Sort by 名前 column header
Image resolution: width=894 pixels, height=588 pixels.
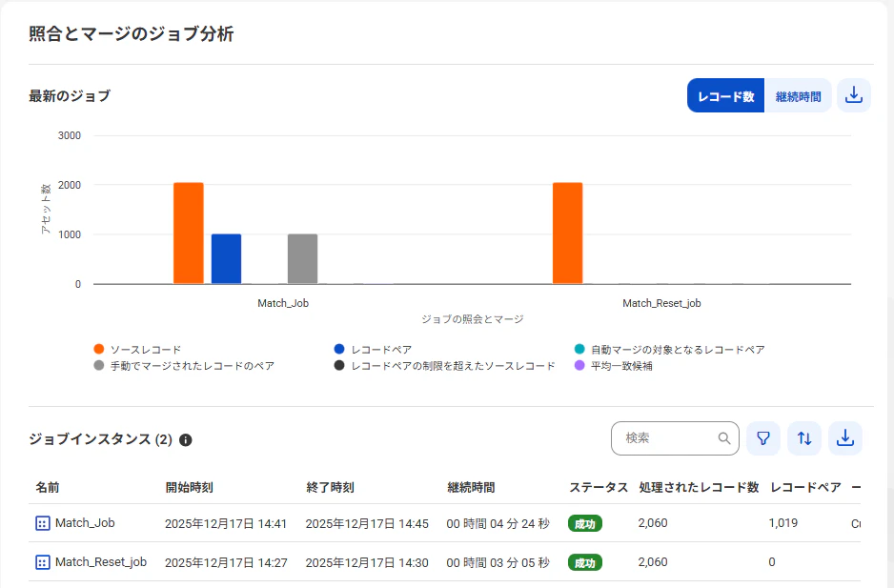pos(48,488)
